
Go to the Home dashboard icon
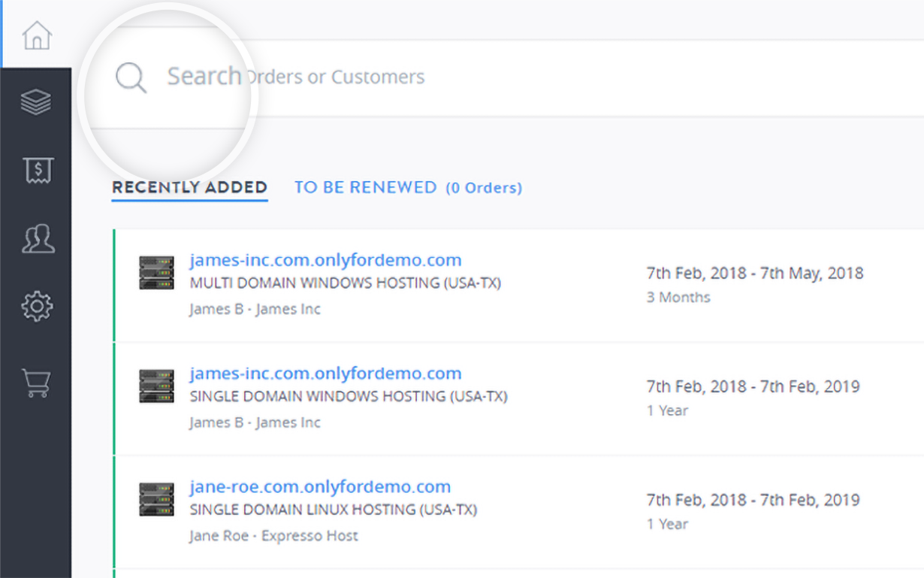tap(36, 35)
